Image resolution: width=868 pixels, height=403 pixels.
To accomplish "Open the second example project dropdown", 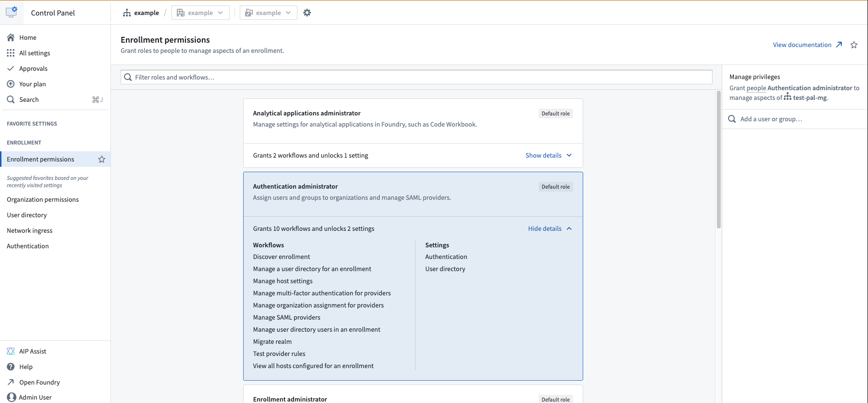I will pyautogui.click(x=268, y=13).
